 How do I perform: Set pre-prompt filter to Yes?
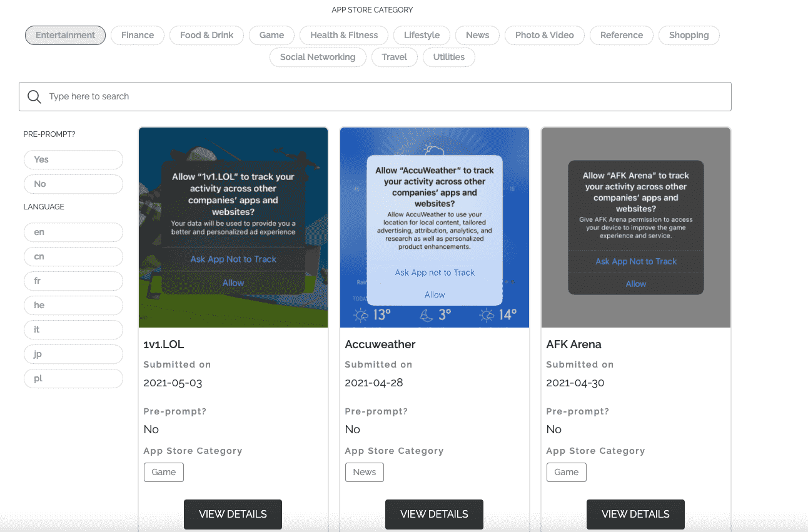pyautogui.click(x=73, y=159)
